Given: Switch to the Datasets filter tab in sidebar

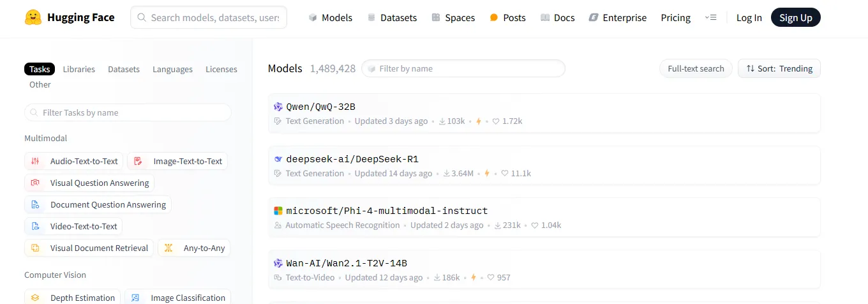Looking at the screenshot, I should (124, 69).
